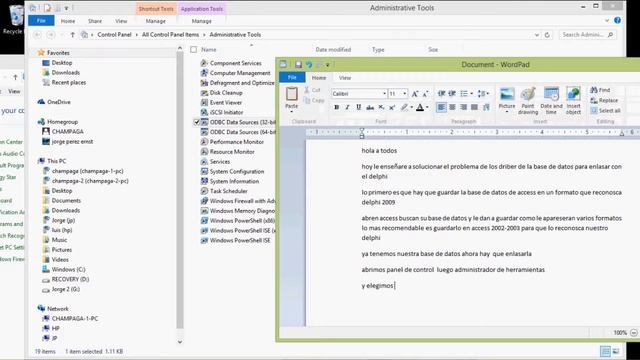Click Paste icon in WordPad

(x=291, y=94)
